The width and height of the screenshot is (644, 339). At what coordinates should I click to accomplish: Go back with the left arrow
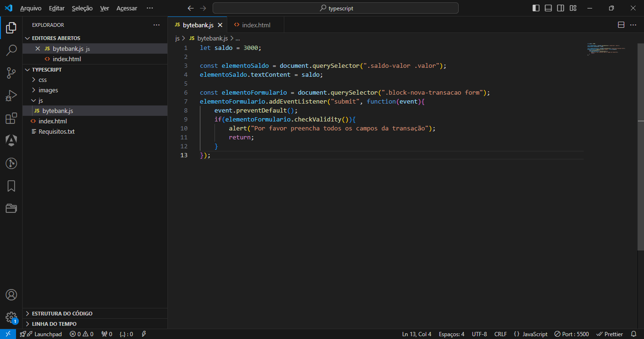tap(190, 8)
